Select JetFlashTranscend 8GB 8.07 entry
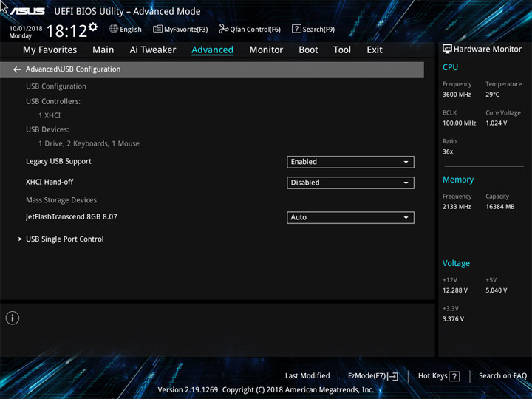 [x=72, y=216]
